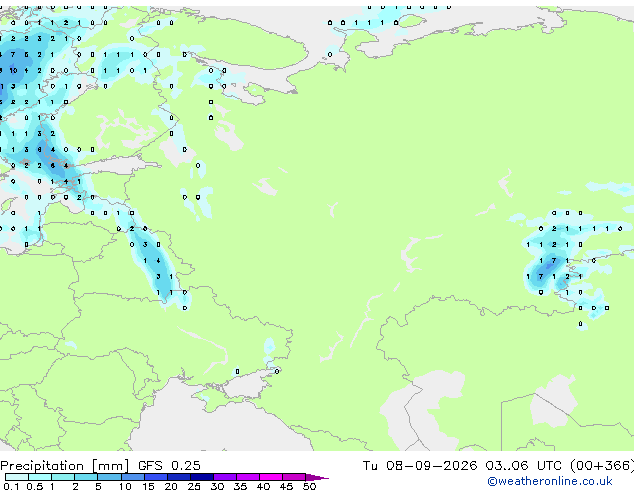Screen dimensions: 634x490
Task: Select the '45' legend scale label
Action: (x=286, y=486)
